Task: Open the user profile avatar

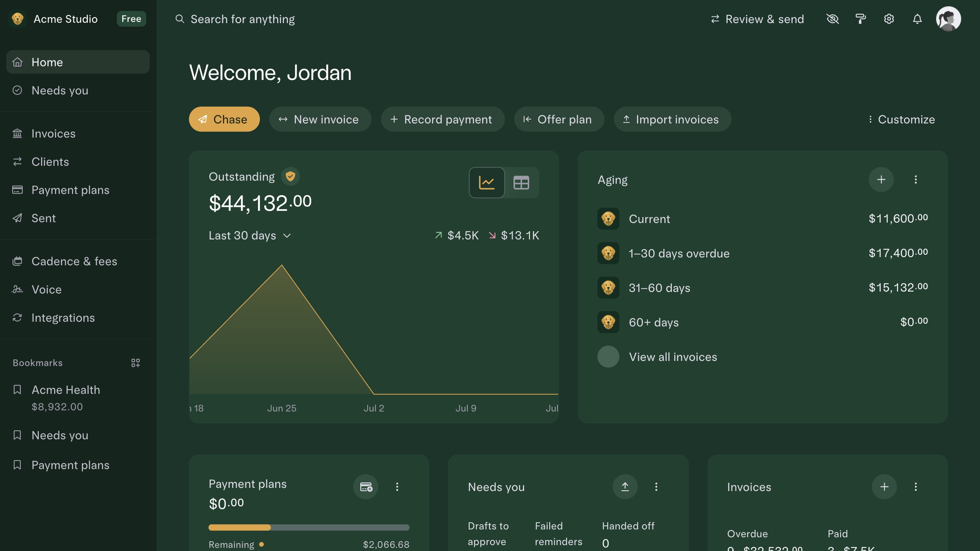Action: [x=948, y=19]
